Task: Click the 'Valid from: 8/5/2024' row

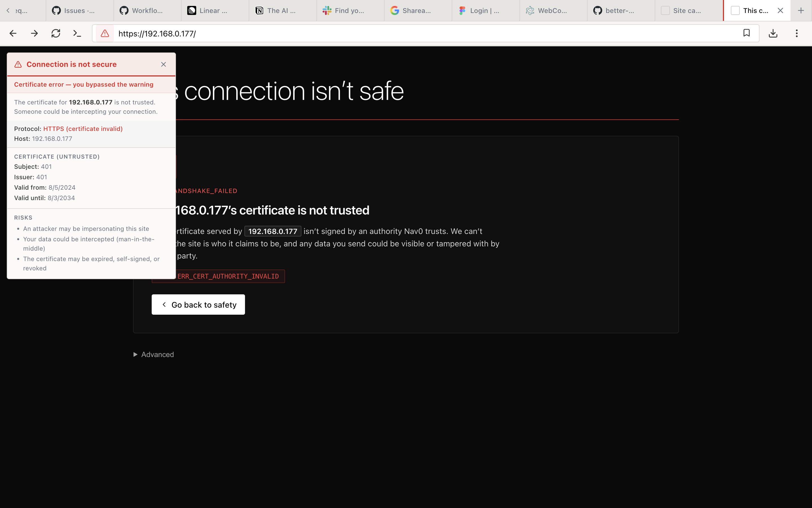Action: pyautogui.click(x=45, y=187)
